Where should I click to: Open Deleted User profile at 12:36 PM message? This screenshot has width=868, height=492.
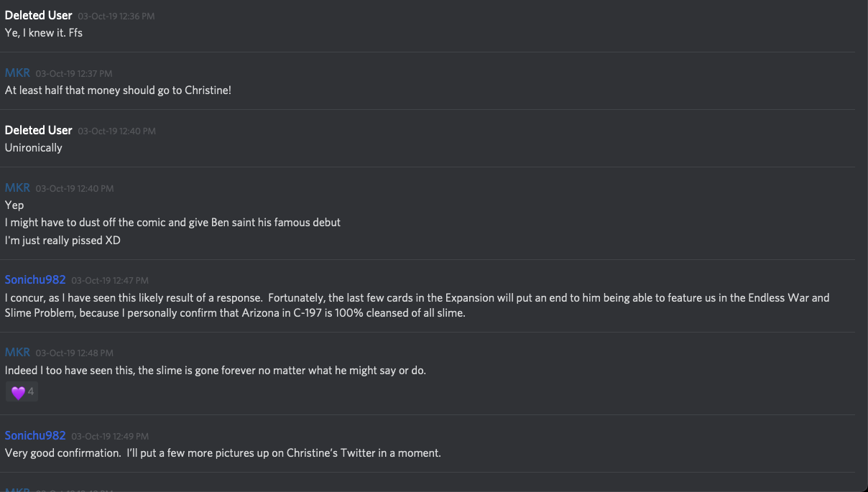tap(38, 15)
